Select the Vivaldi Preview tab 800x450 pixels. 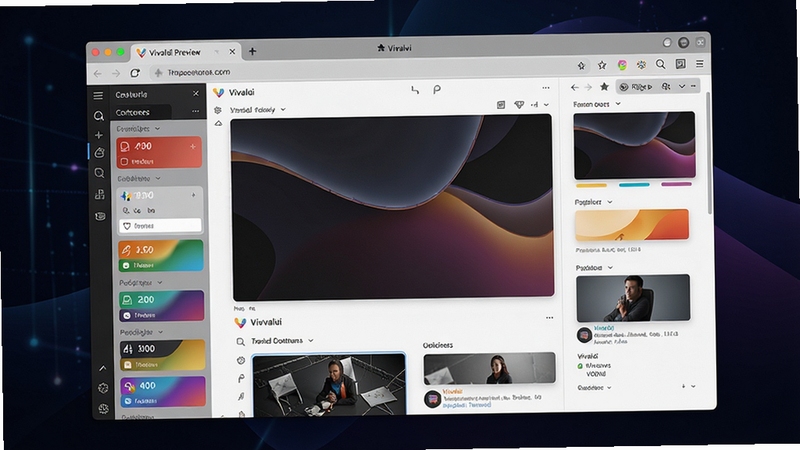pos(185,52)
